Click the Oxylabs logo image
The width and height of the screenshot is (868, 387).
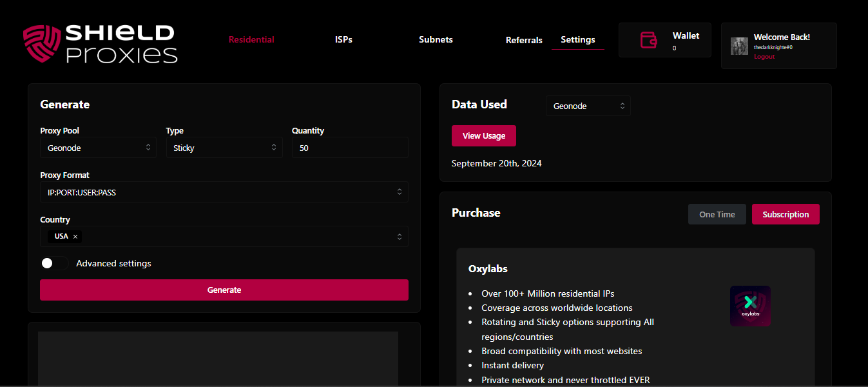750,306
